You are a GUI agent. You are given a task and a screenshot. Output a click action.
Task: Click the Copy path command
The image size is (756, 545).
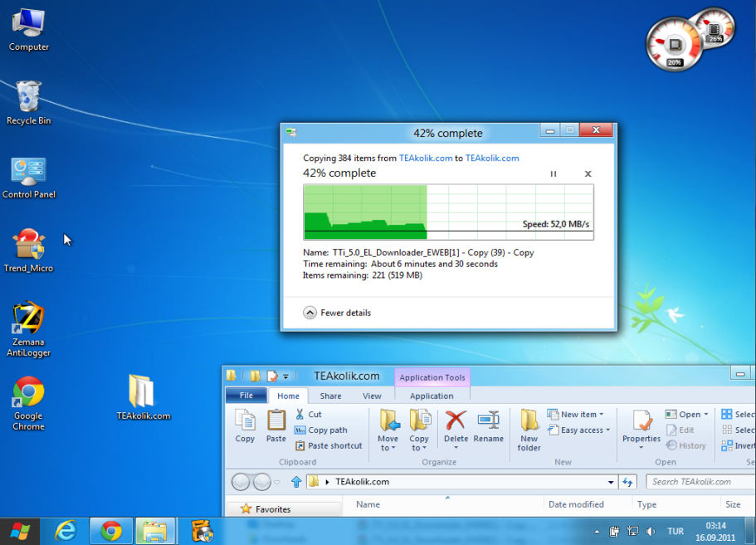click(x=321, y=431)
